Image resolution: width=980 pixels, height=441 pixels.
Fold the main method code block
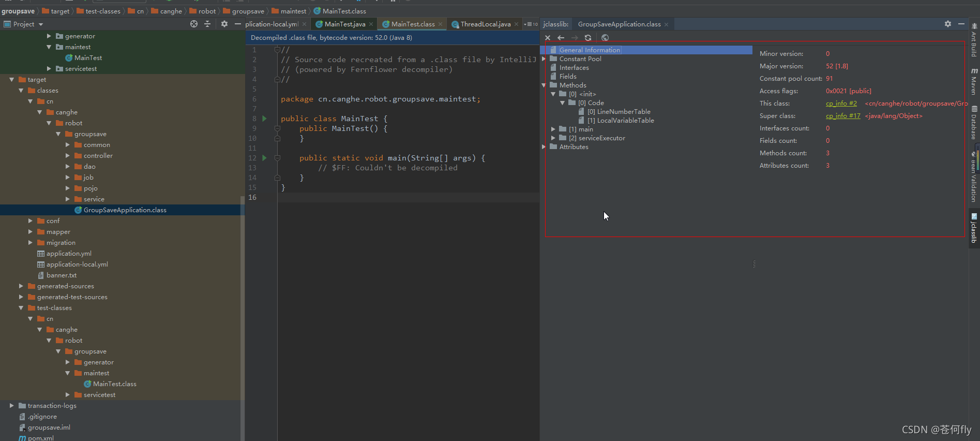pyautogui.click(x=277, y=158)
